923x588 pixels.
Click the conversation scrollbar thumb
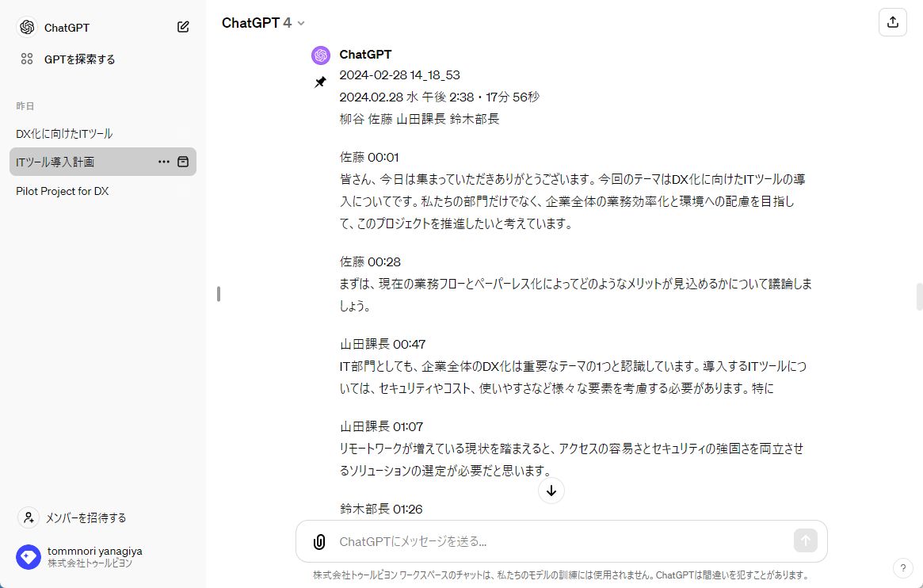(x=919, y=296)
